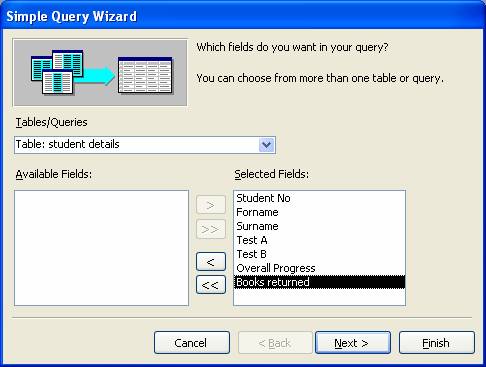The width and height of the screenshot is (486, 367).
Task: Click the Simple Query Wizard title bar
Action: 243,16
